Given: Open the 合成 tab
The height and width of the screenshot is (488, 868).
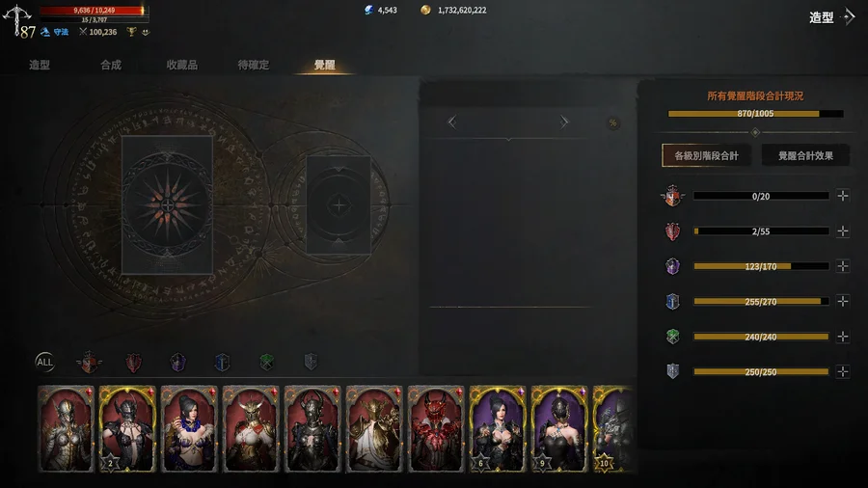Looking at the screenshot, I should coord(111,65).
